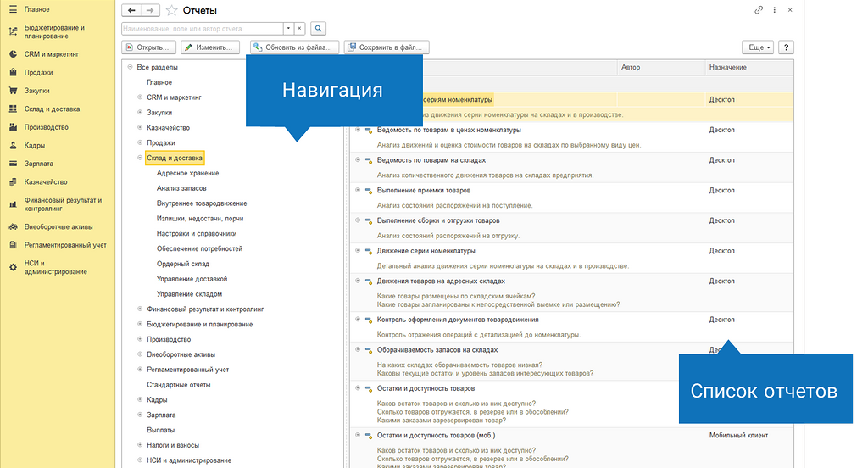The height and width of the screenshot is (468, 868).
Task: Select Выплаты in the tree
Action: tap(160, 431)
